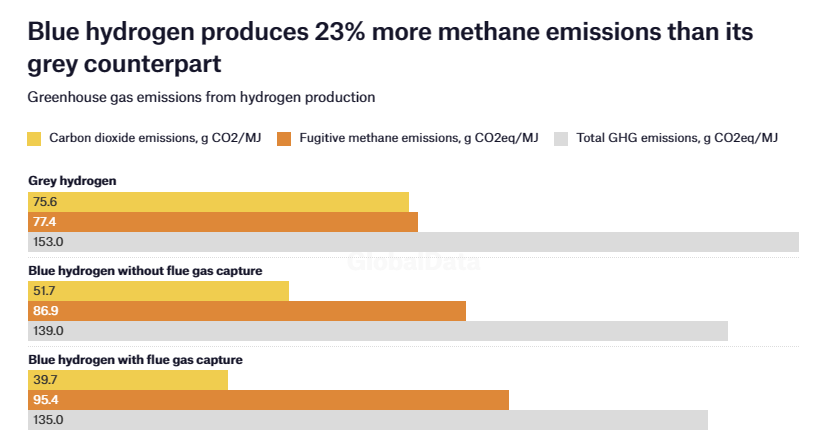This screenshot has height=443, width=839.
Task: Click the 95.4 methane emissions bar
Action: [x=268, y=400]
